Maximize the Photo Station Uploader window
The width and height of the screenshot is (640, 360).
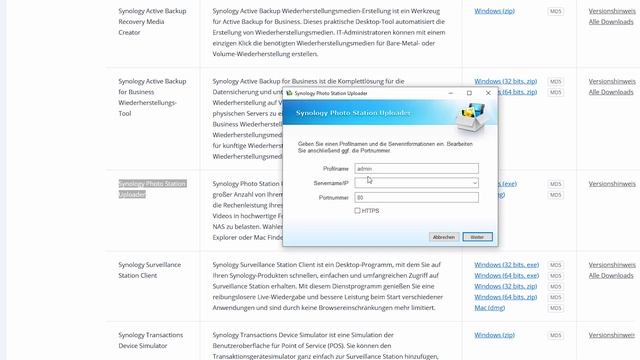pos(469,93)
